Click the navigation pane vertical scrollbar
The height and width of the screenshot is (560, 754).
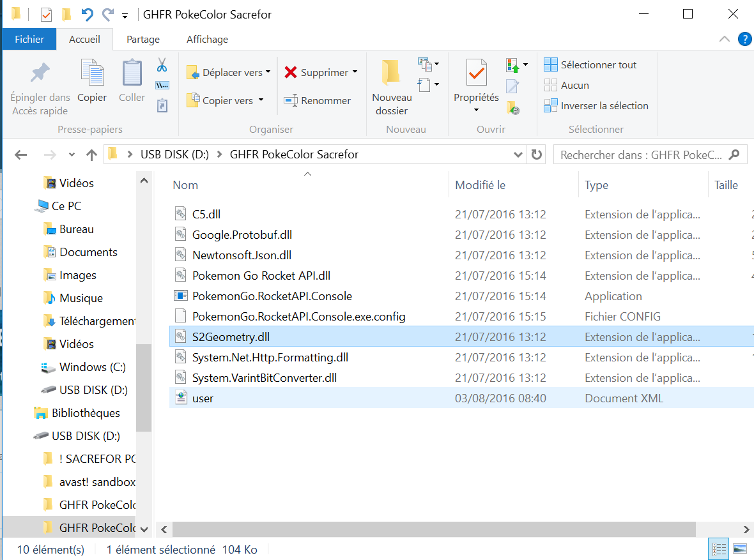click(143, 388)
